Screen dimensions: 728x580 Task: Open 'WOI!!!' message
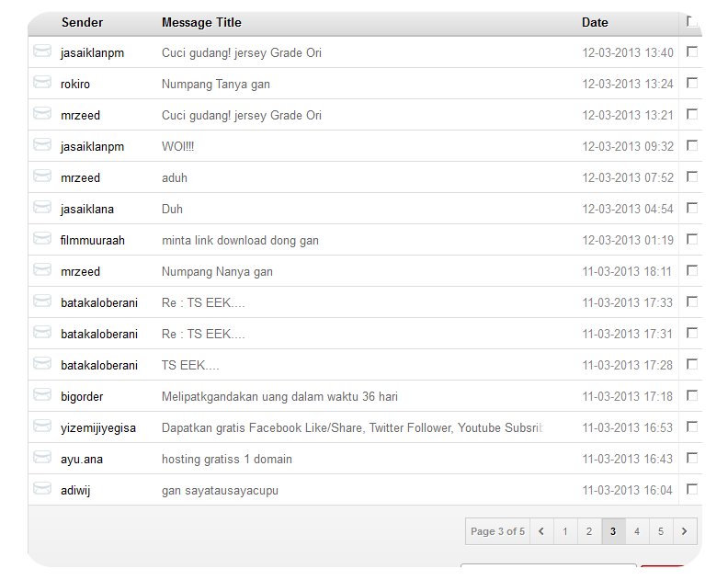[x=177, y=147]
